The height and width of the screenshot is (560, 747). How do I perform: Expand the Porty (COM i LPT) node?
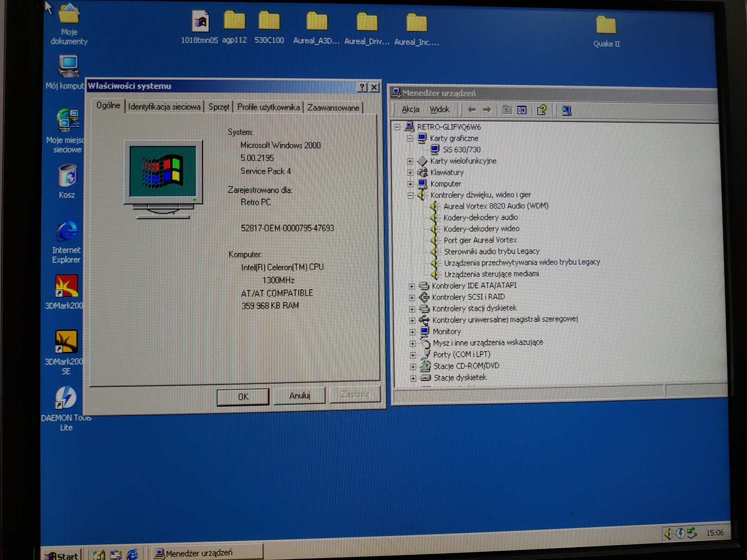point(413,355)
